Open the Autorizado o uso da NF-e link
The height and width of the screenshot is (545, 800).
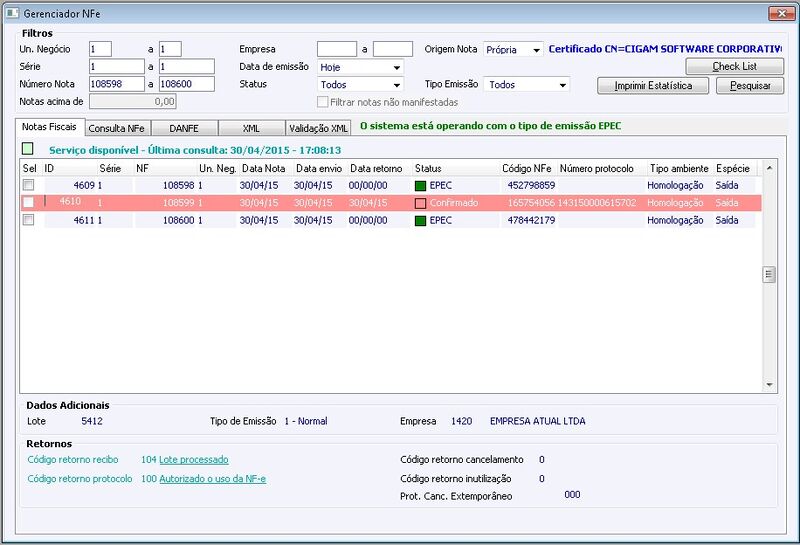click(213, 479)
